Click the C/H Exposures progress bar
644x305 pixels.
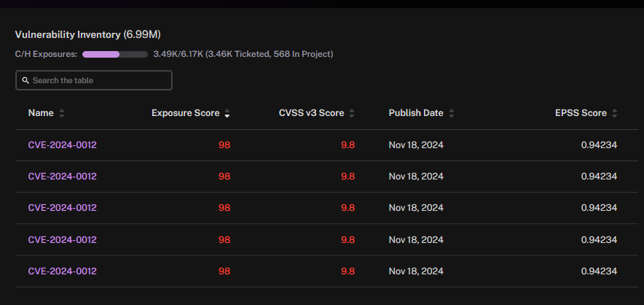point(115,54)
